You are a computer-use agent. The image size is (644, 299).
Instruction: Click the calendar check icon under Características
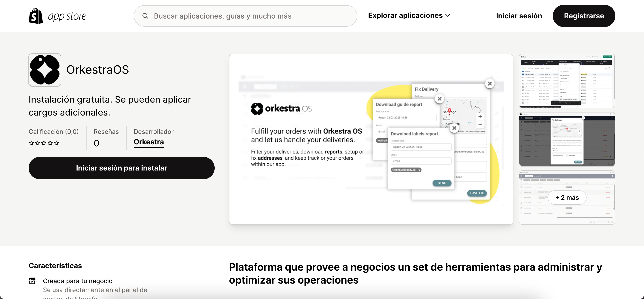(32, 281)
